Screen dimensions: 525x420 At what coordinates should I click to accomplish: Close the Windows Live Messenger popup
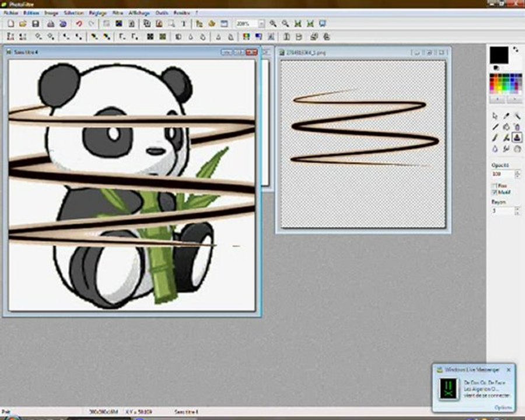[509, 370]
